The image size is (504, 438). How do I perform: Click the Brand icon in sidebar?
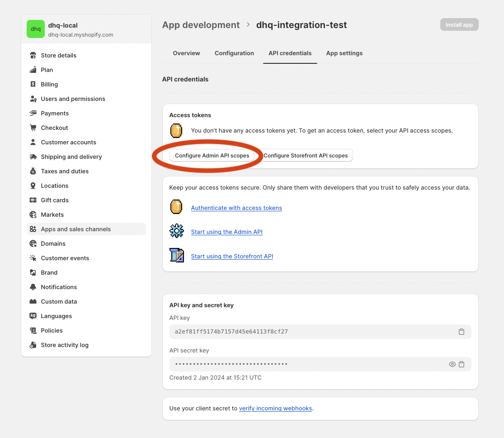(33, 272)
